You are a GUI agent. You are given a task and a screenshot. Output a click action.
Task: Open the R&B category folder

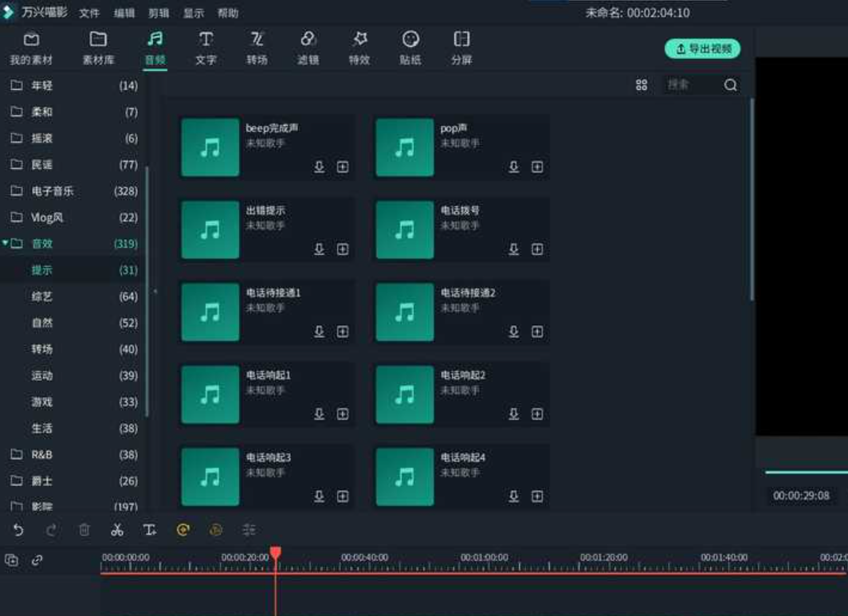pyautogui.click(x=74, y=455)
